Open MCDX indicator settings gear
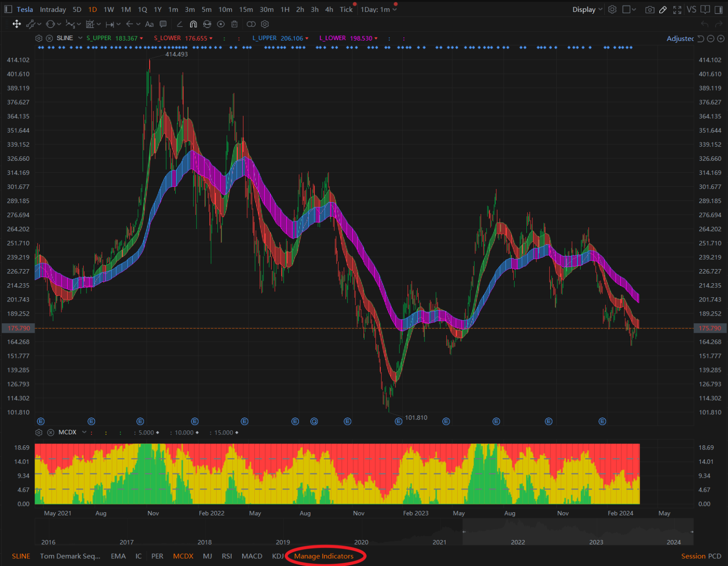Screen dimensions: 728x566 39,433
